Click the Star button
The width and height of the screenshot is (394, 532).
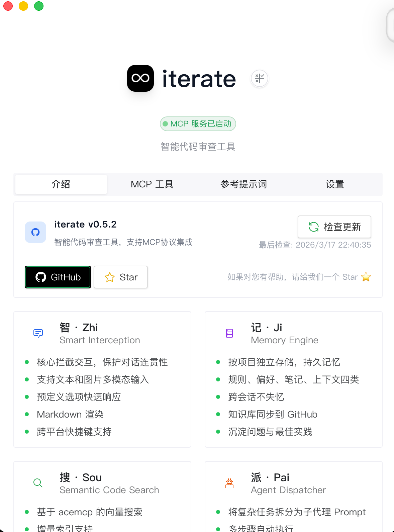click(121, 277)
